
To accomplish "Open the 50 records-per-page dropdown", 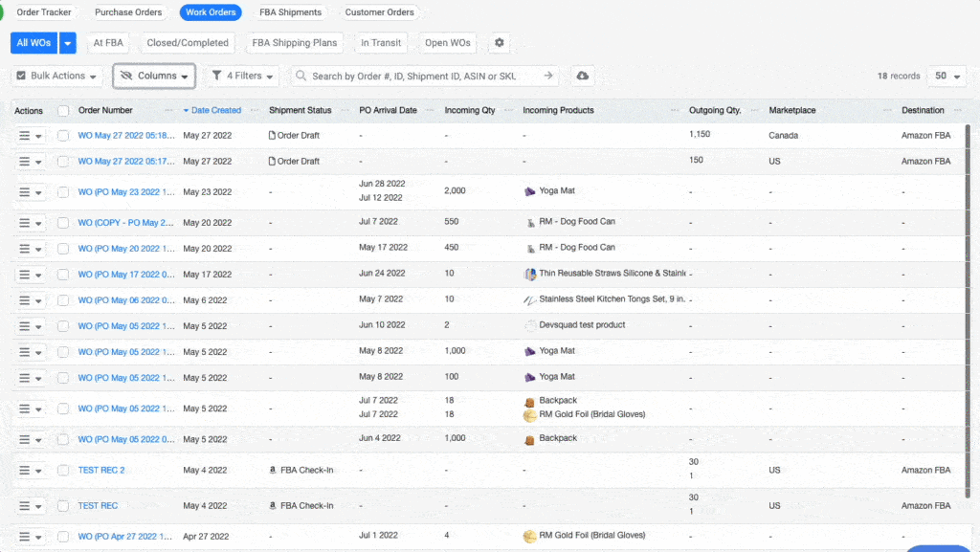I will pyautogui.click(x=947, y=76).
